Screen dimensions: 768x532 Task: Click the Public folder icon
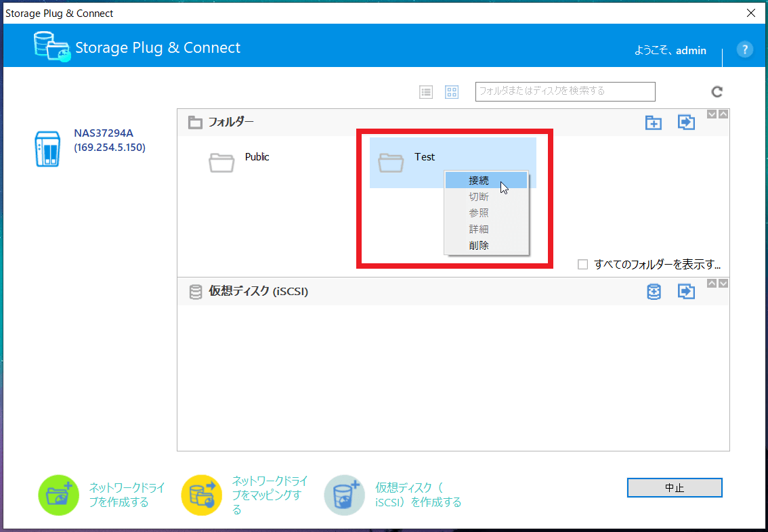pyautogui.click(x=221, y=162)
